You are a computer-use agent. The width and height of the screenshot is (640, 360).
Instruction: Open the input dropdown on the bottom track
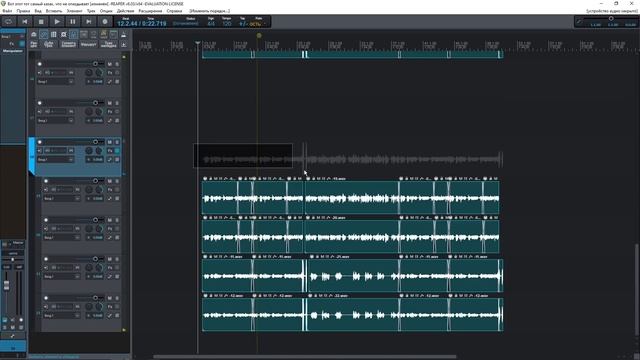click(x=62, y=316)
